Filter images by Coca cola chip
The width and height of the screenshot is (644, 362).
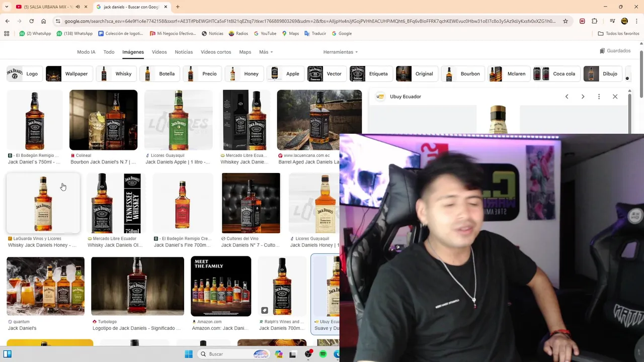(x=556, y=74)
